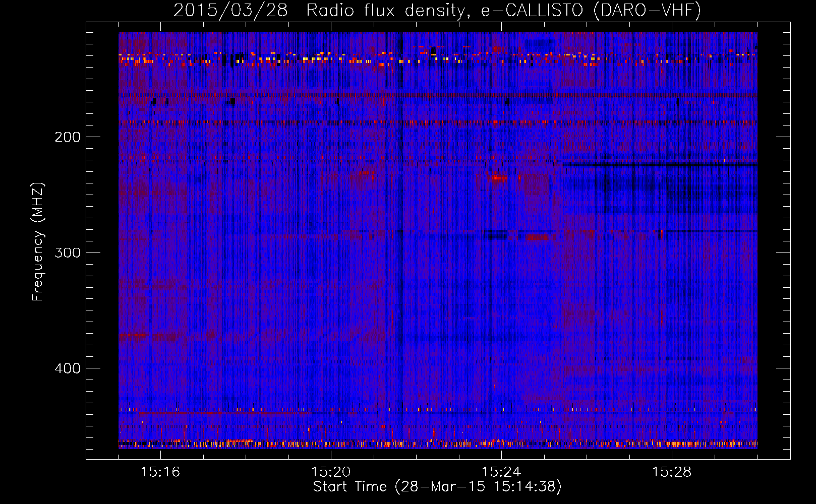This screenshot has width=816, height=504.
Task: Select the 'e-CALLISTO (DARO-VHF)' title text
Action: [591, 10]
